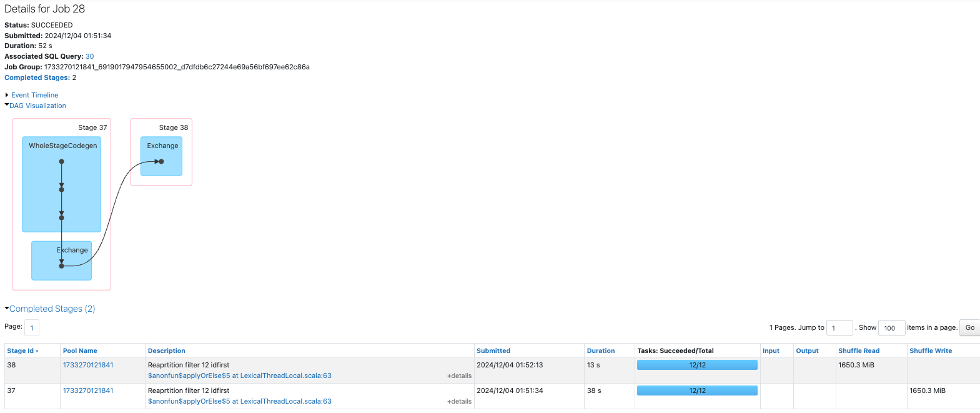Sort by Input column header

pos(771,351)
